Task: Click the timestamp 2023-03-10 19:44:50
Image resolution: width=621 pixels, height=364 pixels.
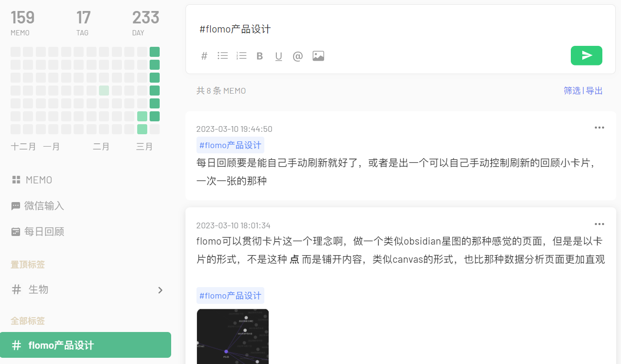Action: tap(234, 129)
